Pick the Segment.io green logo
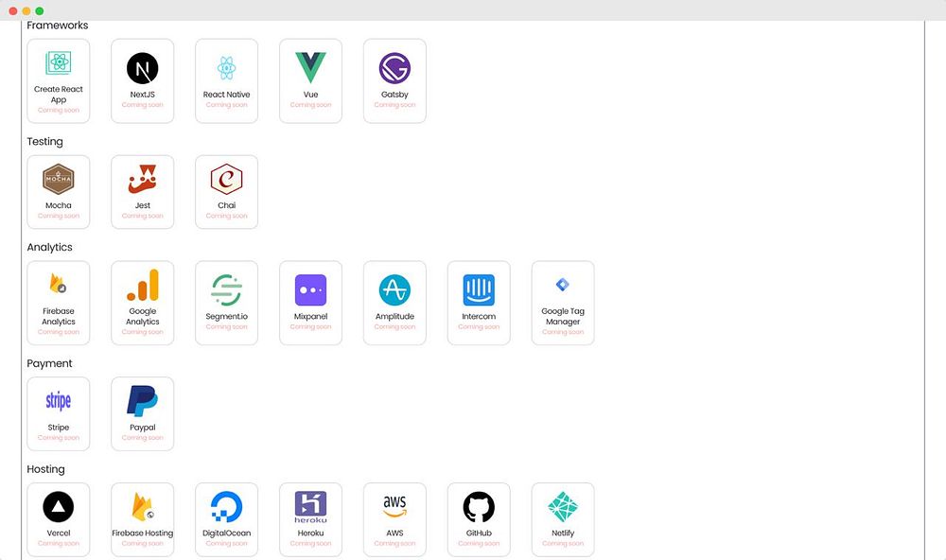The width and height of the screenshot is (946, 560). coord(226,289)
